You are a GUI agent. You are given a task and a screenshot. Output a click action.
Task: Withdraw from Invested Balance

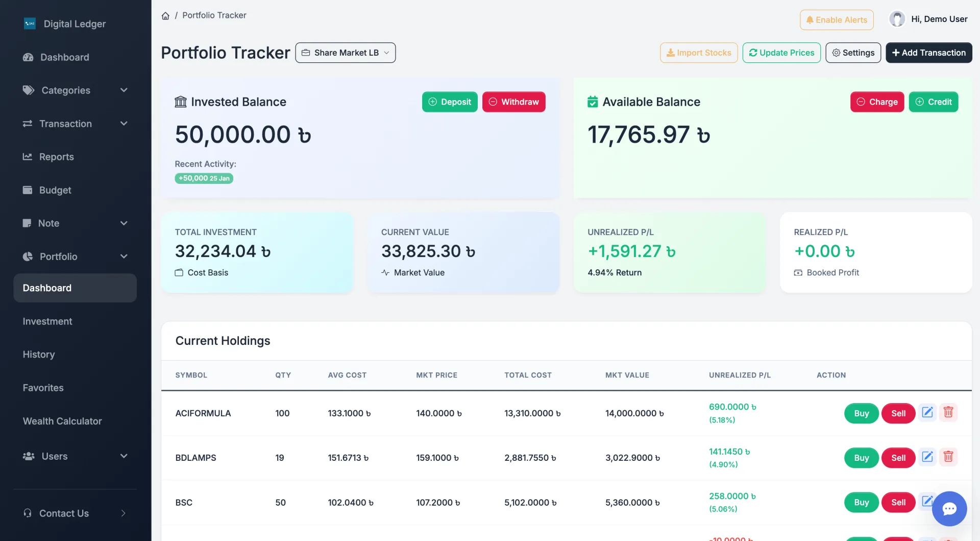(514, 102)
